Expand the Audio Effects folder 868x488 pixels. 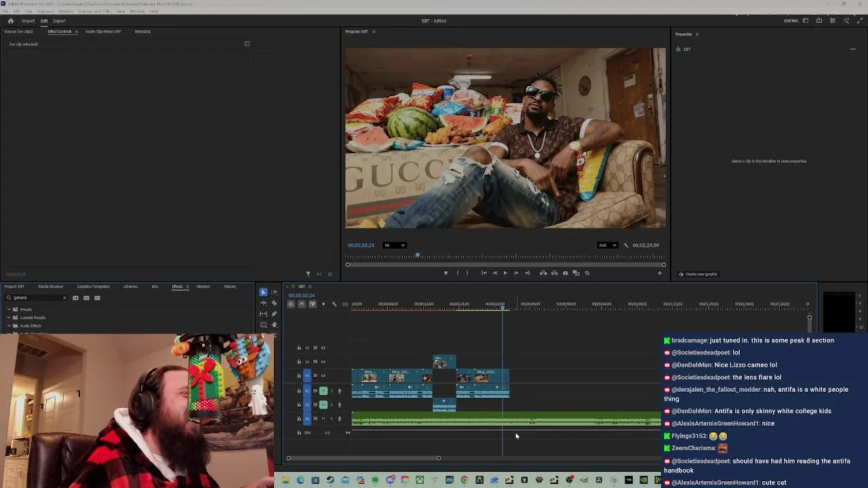(9, 325)
